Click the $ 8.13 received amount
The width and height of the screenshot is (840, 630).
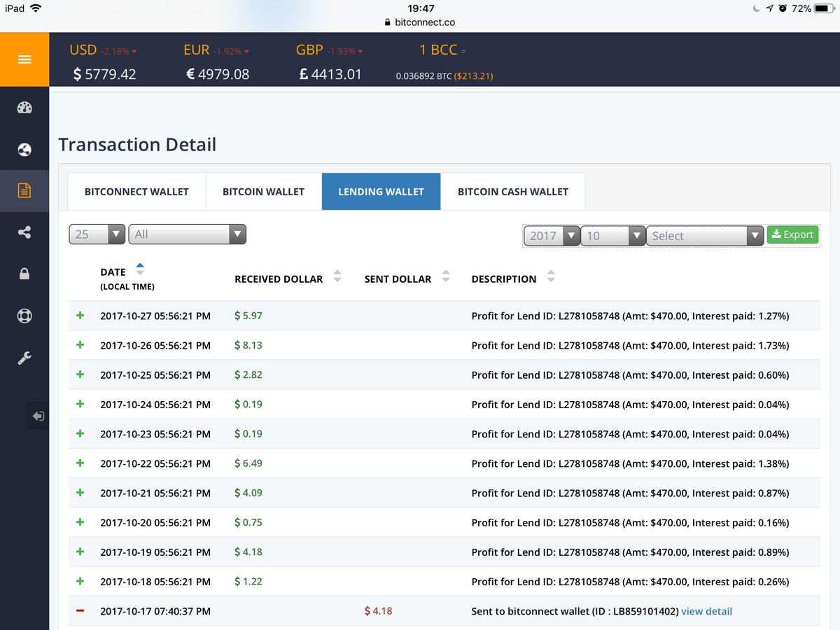[x=248, y=345]
